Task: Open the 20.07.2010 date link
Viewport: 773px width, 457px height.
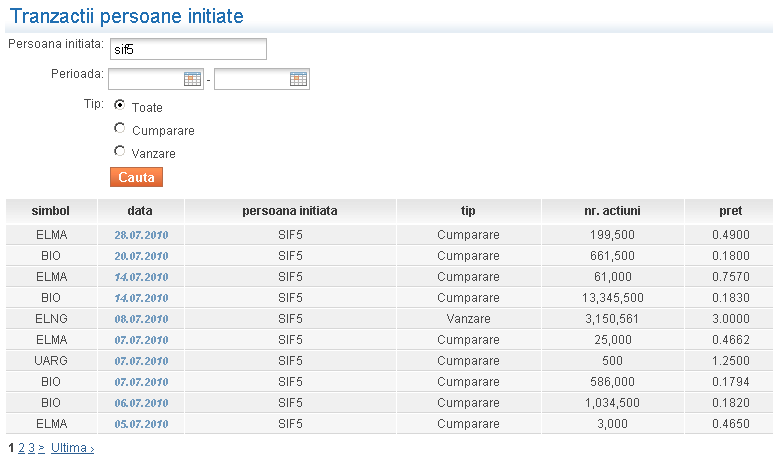Action: [x=141, y=256]
